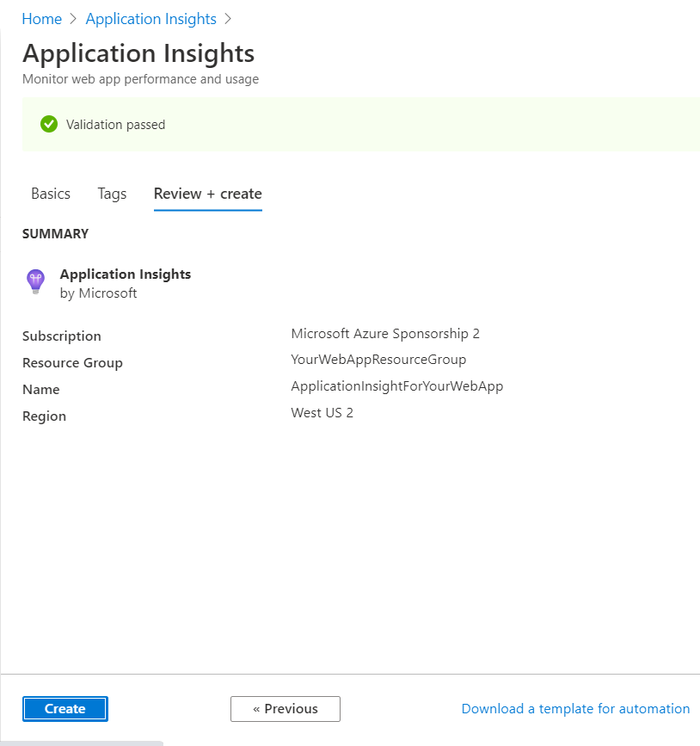
Task: Click the Validation passed banner text
Action: coord(115,125)
